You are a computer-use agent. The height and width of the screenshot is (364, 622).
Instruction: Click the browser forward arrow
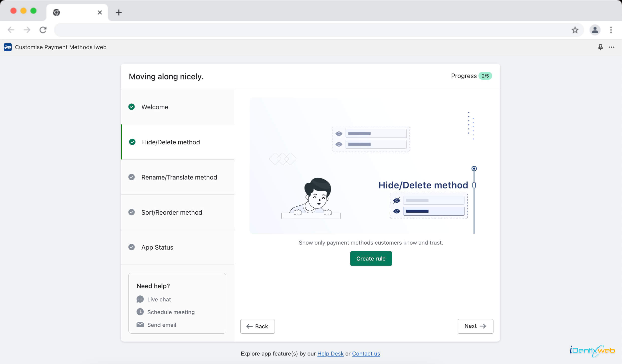pyautogui.click(x=27, y=30)
